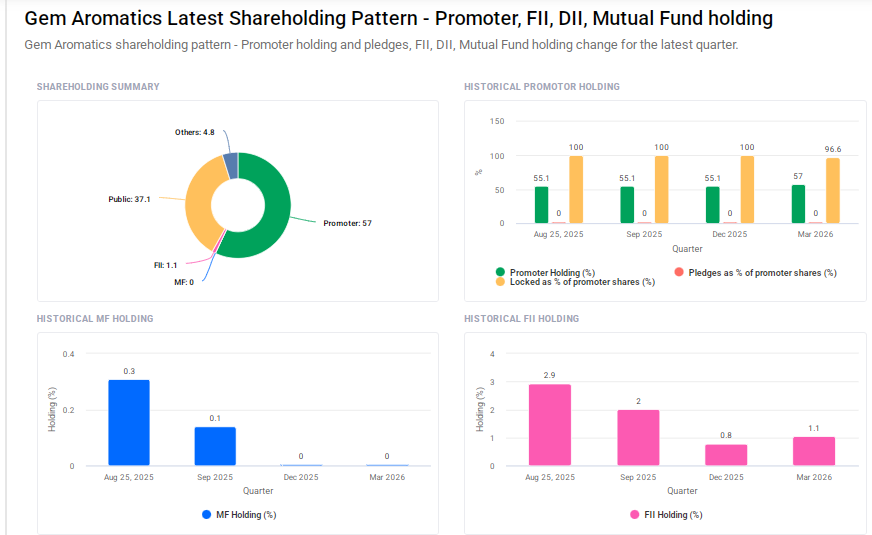Select the 0.8 value above the Dec 2025 FII bar
Viewport: 872px width, 535px height.
point(726,435)
